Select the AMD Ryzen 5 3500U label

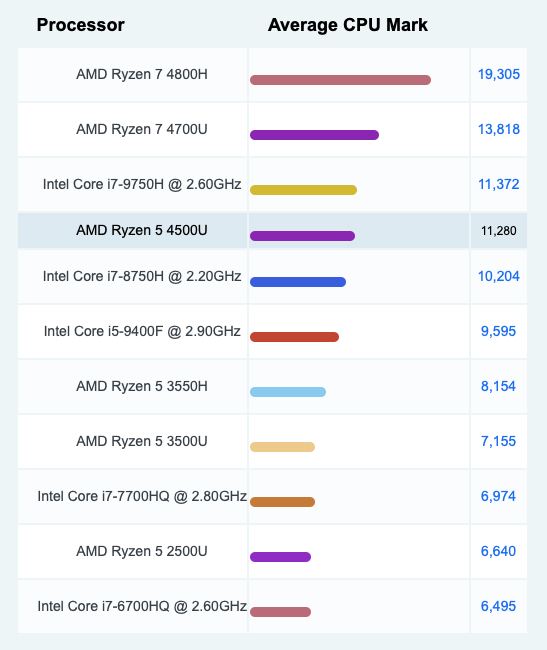point(142,441)
